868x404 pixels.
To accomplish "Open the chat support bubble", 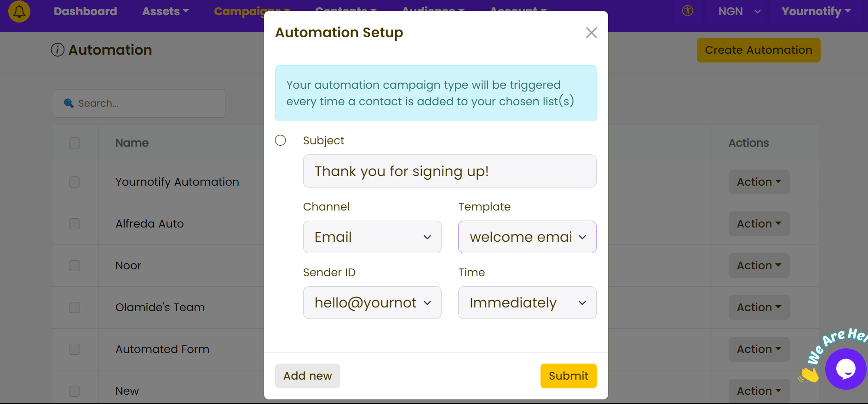I will 845,369.
